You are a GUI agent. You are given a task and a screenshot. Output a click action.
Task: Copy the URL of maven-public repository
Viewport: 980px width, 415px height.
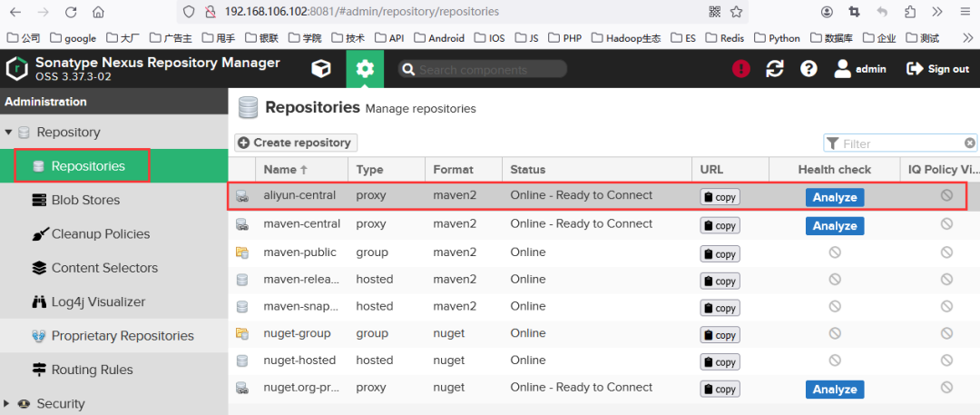pos(720,254)
